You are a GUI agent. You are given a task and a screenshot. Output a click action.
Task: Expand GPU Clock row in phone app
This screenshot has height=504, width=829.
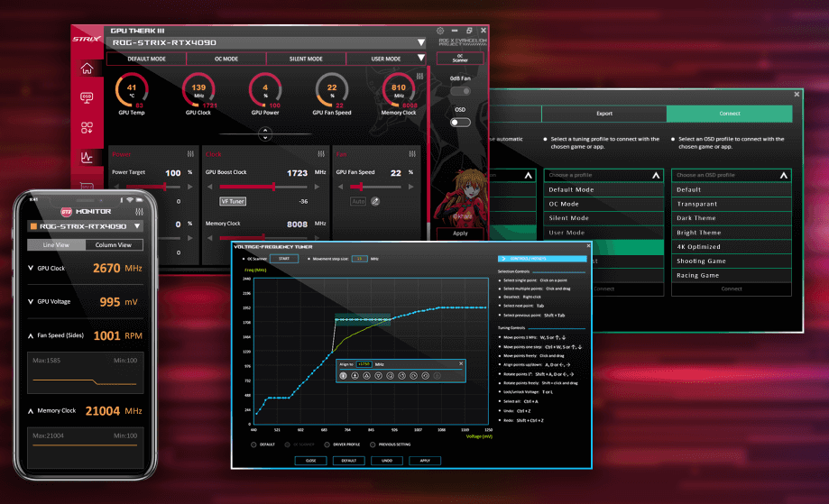coord(31,268)
